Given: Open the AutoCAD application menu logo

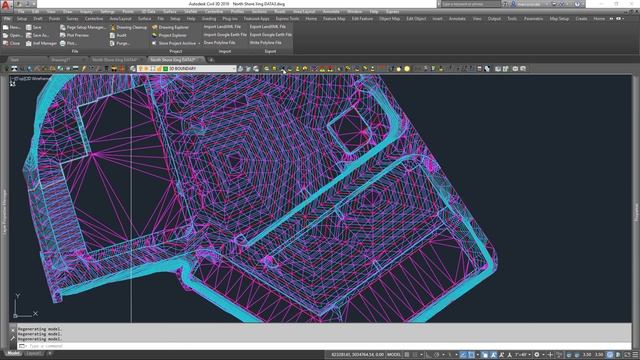Looking at the screenshot, I should (6, 5).
